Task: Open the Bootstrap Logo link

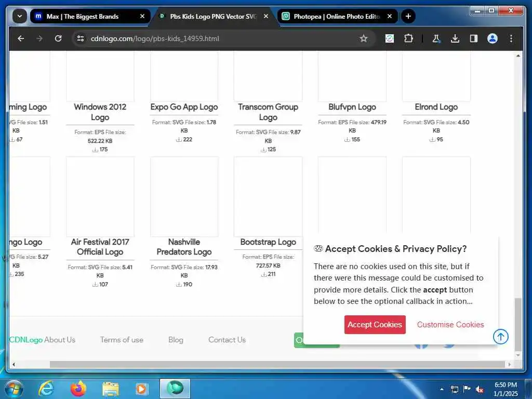Action: click(268, 242)
